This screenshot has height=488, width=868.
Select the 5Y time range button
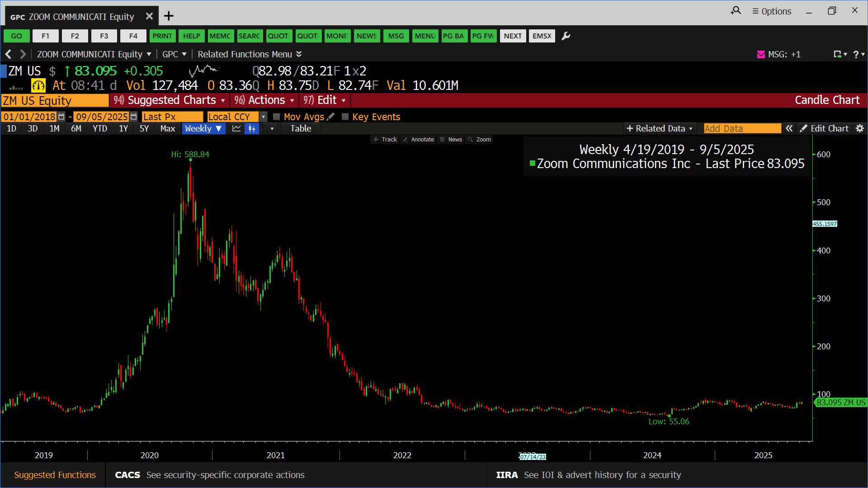[144, 128]
